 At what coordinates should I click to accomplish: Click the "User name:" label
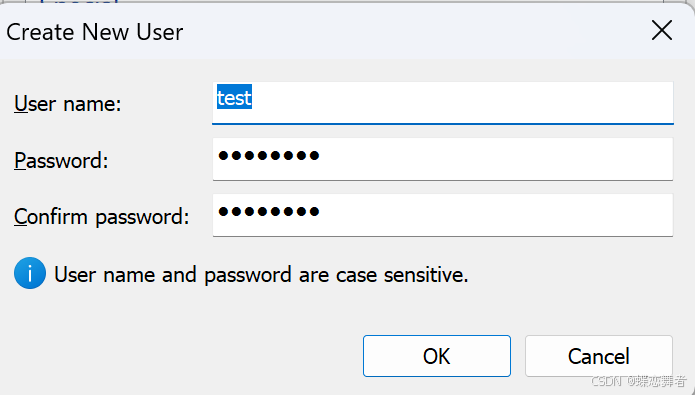(x=67, y=104)
